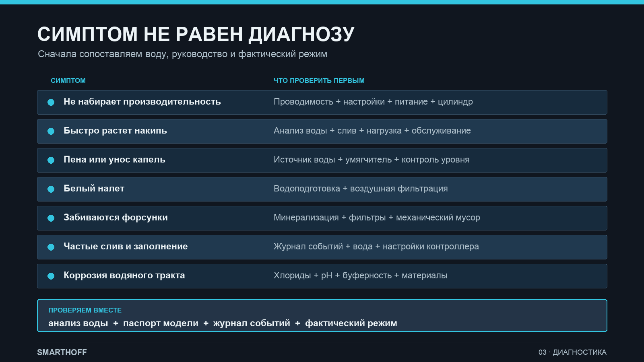Click subtitle "Сначала сопоставляем воду, руководство и фактический режим"
Image resolution: width=644 pixels, height=362 pixels.
tap(182, 54)
